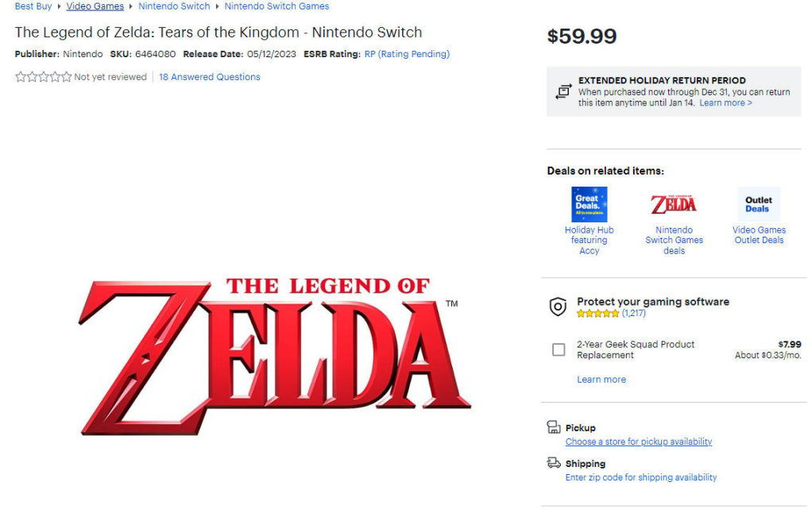Click the store Pickup icon

(x=554, y=427)
